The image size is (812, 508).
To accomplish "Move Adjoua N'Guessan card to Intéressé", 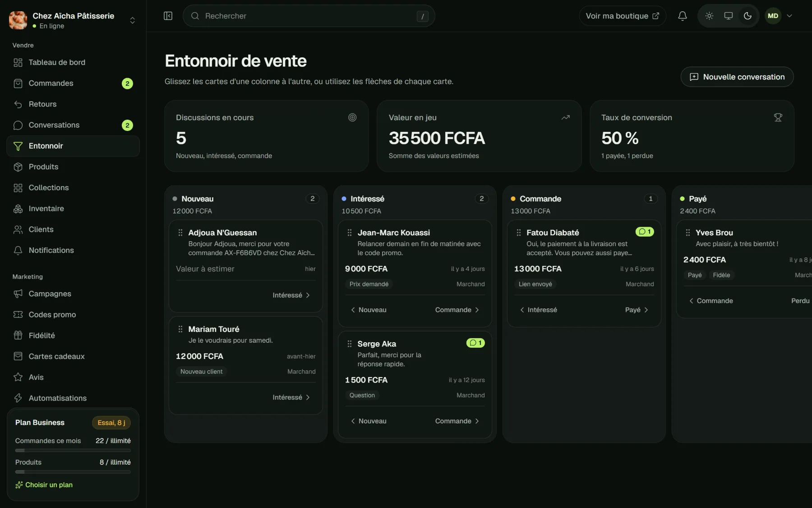I will coord(291,295).
